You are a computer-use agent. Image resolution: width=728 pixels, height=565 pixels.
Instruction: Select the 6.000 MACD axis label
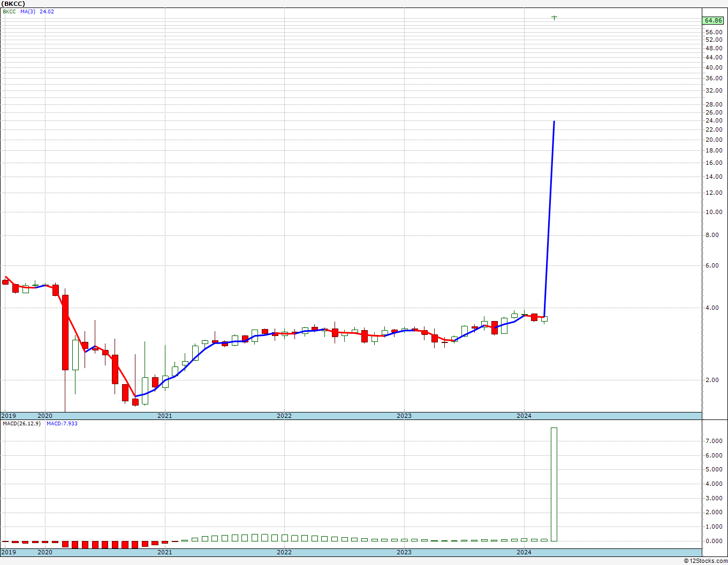tap(714, 455)
